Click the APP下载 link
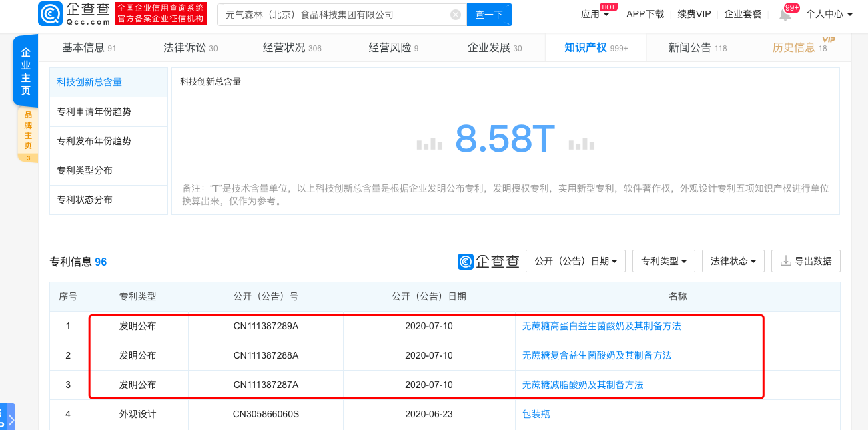The height and width of the screenshot is (430, 868). (645, 14)
